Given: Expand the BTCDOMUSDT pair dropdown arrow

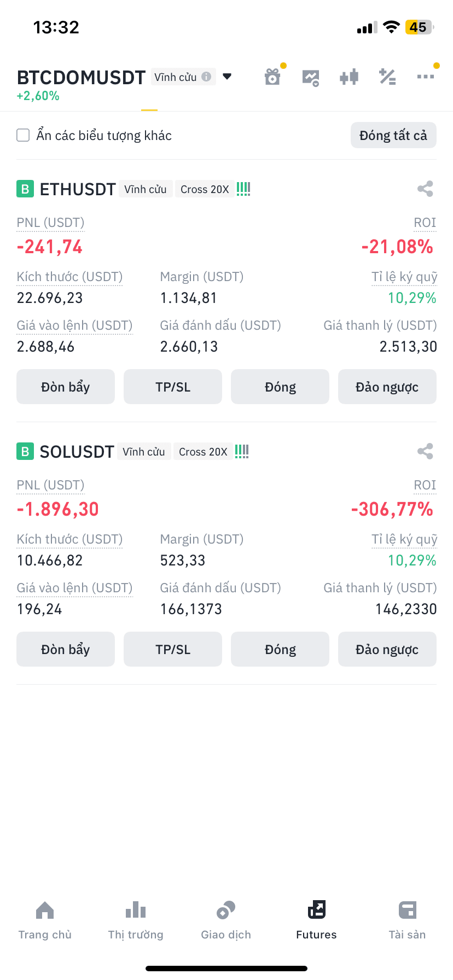Looking at the screenshot, I should click(x=228, y=77).
